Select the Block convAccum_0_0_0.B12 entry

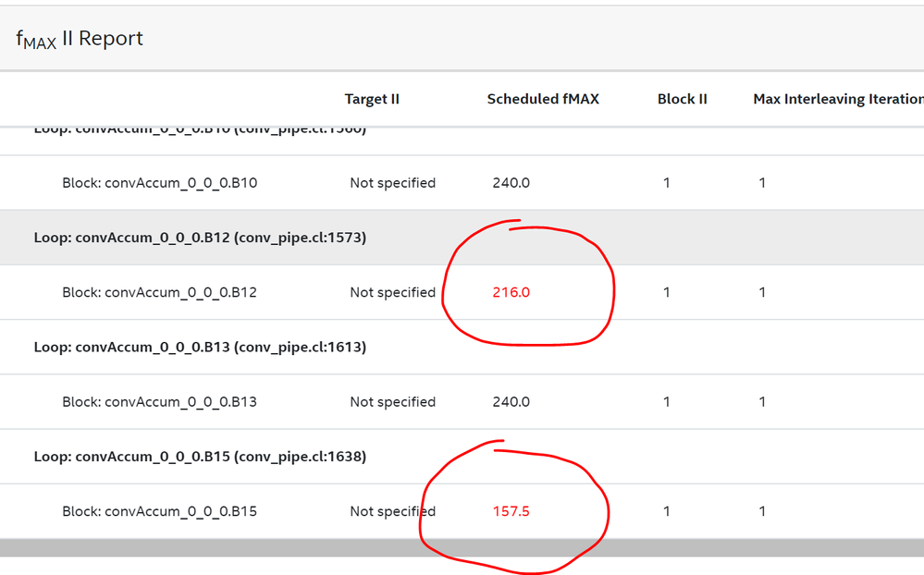[x=159, y=292]
